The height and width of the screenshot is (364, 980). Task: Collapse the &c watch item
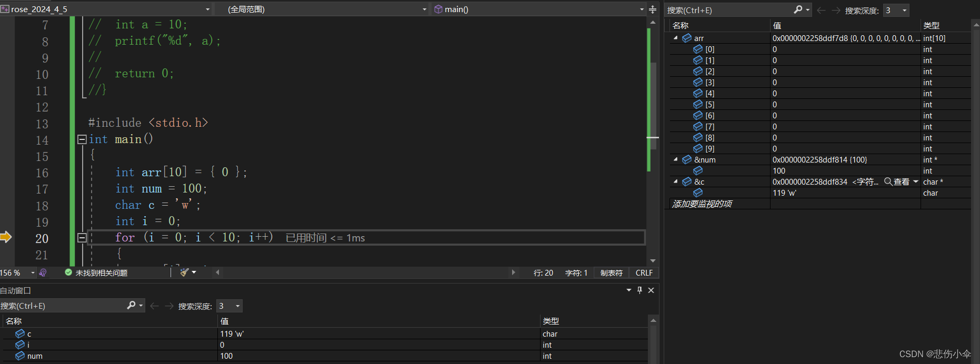coord(676,181)
